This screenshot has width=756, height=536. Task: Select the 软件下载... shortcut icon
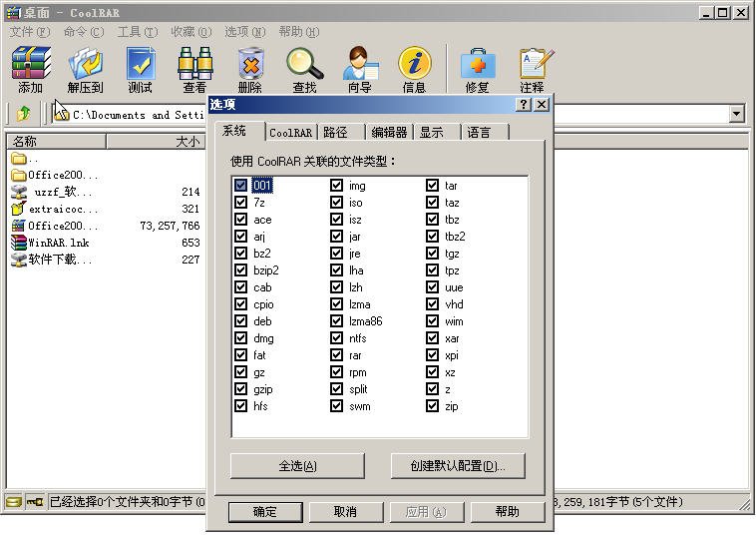pyautogui.click(x=19, y=260)
